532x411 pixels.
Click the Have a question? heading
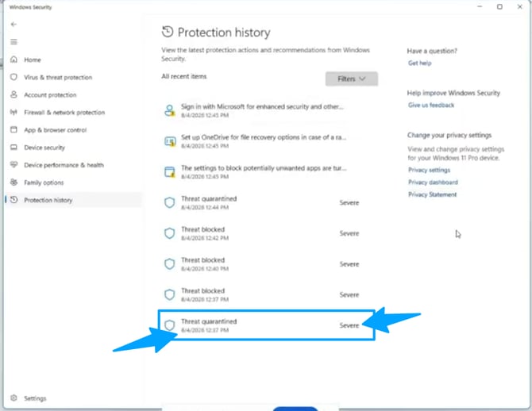point(432,51)
